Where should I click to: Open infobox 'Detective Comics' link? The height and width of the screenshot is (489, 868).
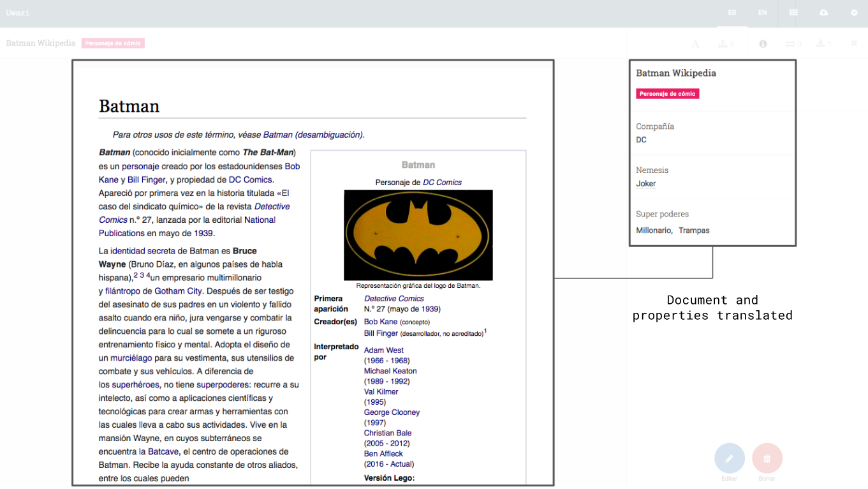coord(394,299)
